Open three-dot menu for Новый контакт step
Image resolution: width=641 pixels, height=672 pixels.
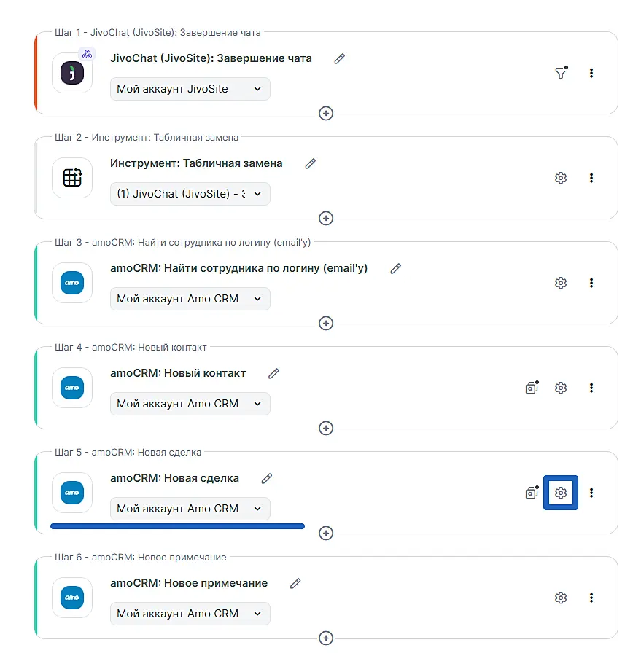click(x=591, y=388)
